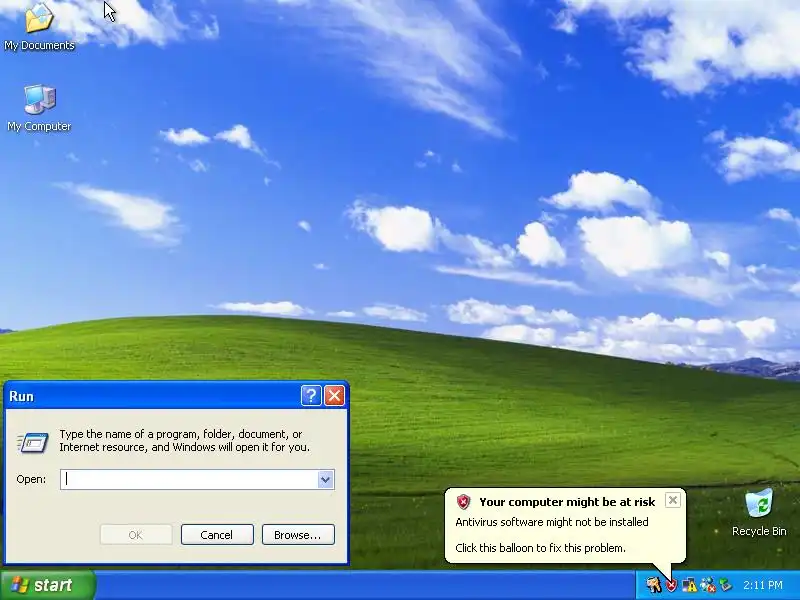
Task: Click 'Click this balloon to fix this problem'
Action: tap(540, 548)
